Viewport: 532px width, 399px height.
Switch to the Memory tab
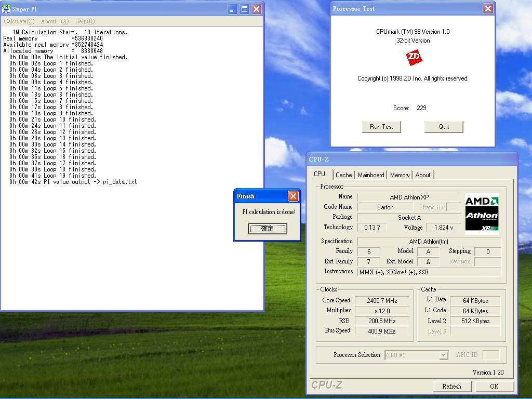[400, 175]
